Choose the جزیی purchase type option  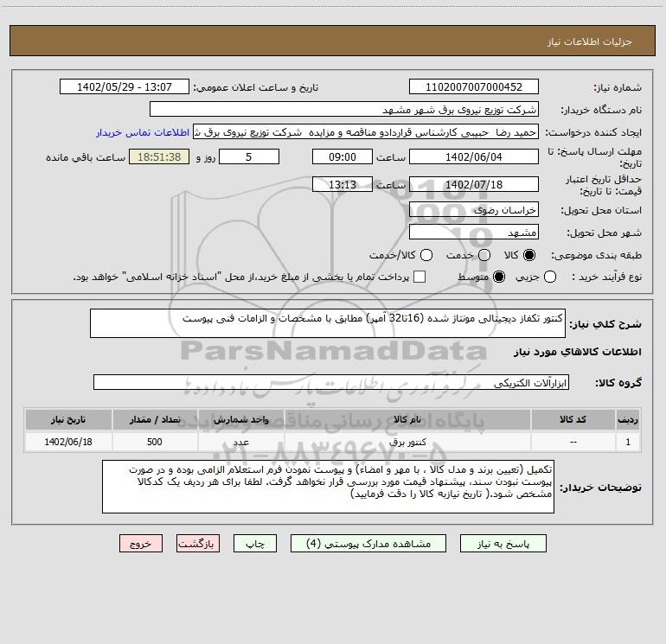point(550,277)
